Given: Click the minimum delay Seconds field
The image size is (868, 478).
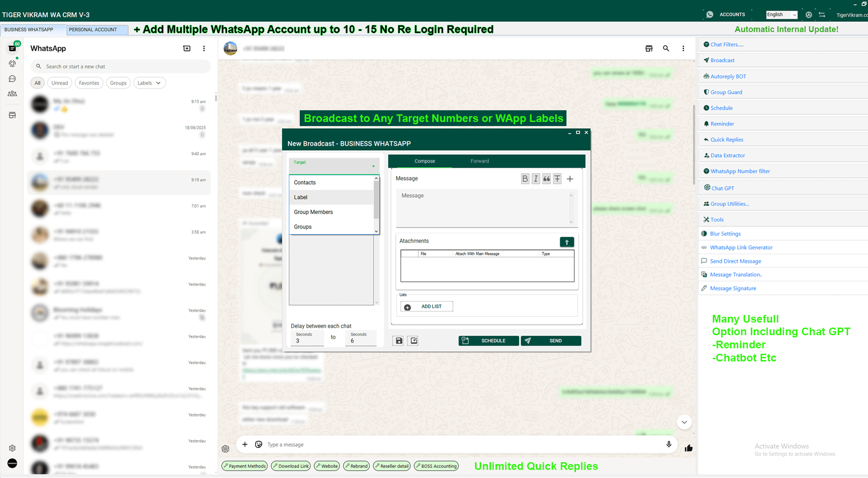Looking at the screenshot, I should (307, 339).
